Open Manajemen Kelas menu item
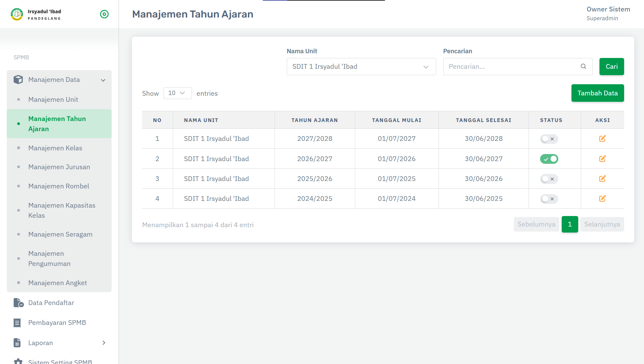 (59, 148)
